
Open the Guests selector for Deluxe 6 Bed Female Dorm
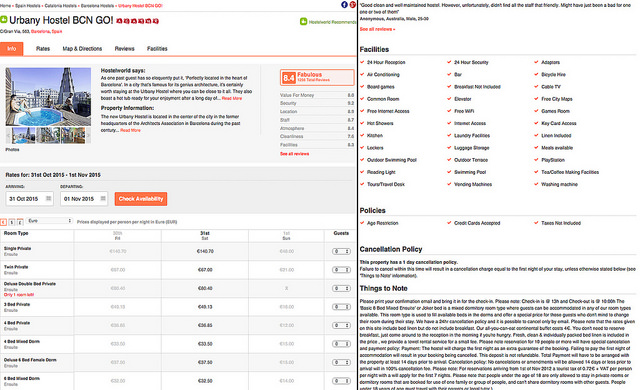pyautogui.click(x=341, y=362)
